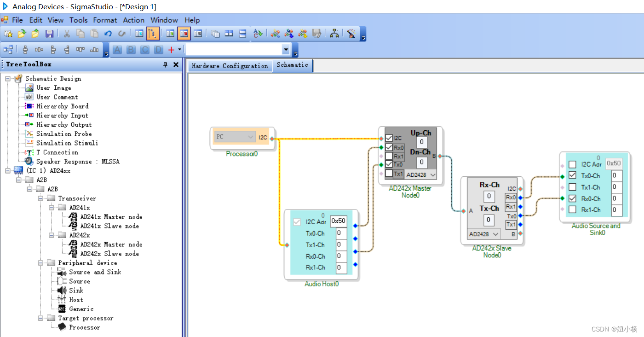This screenshot has height=337, width=644.
Task: Uncheck I2C on AD242x Master Node0
Action: [x=389, y=138]
